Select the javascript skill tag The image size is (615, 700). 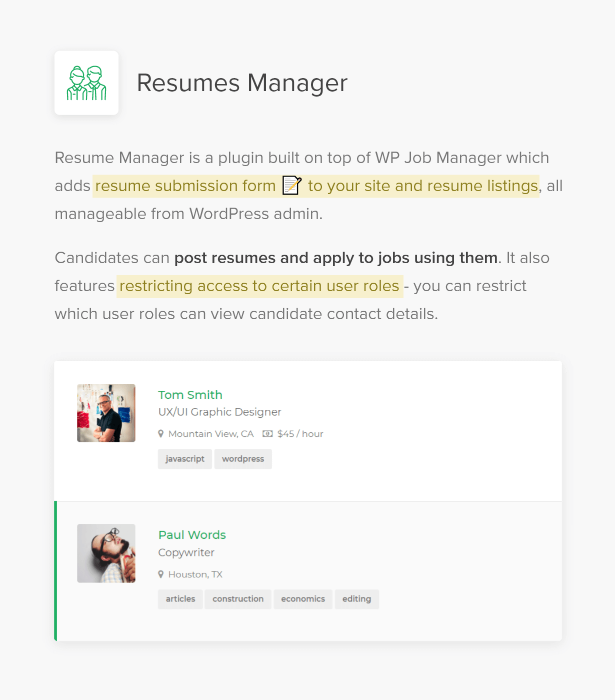[185, 459]
